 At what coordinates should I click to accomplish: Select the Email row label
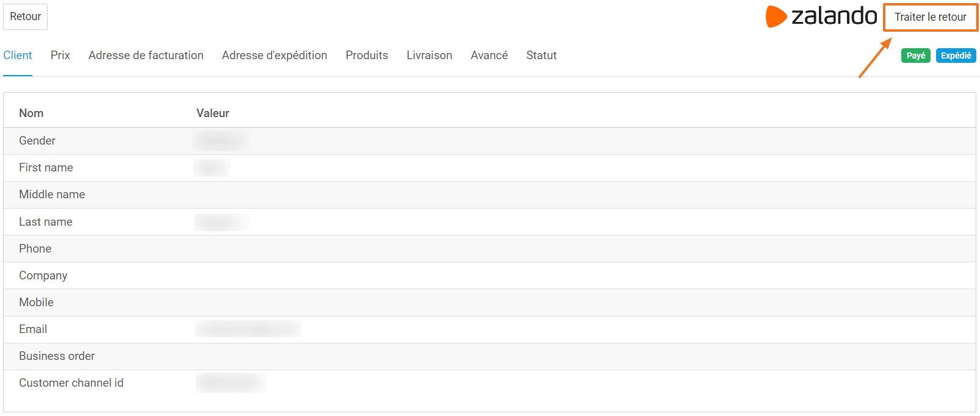click(33, 329)
